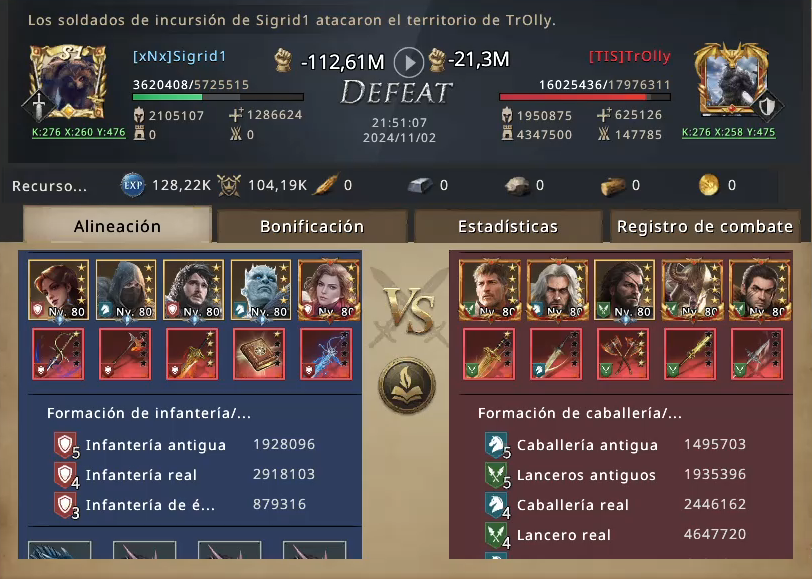Click the bow weapon icon on attacker side
The height and width of the screenshot is (579, 812).
pyautogui.click(x=58, y=354)
